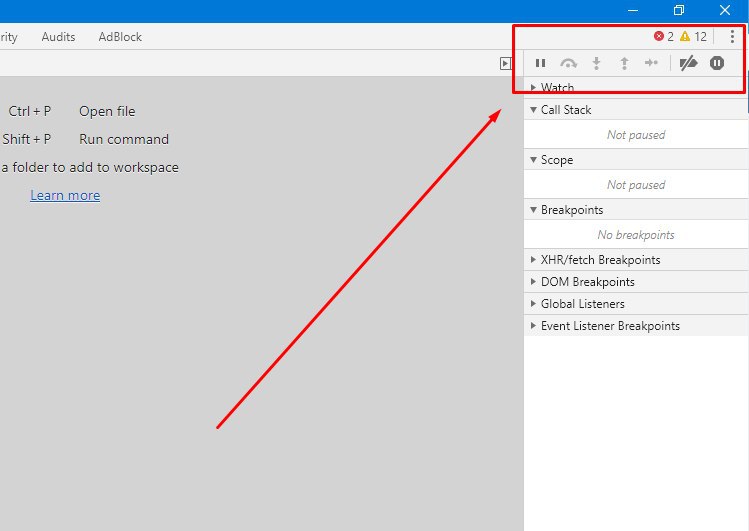Click 'Not paused' text under Scope
The image size is (749, 531).
(x=636, y=185)
